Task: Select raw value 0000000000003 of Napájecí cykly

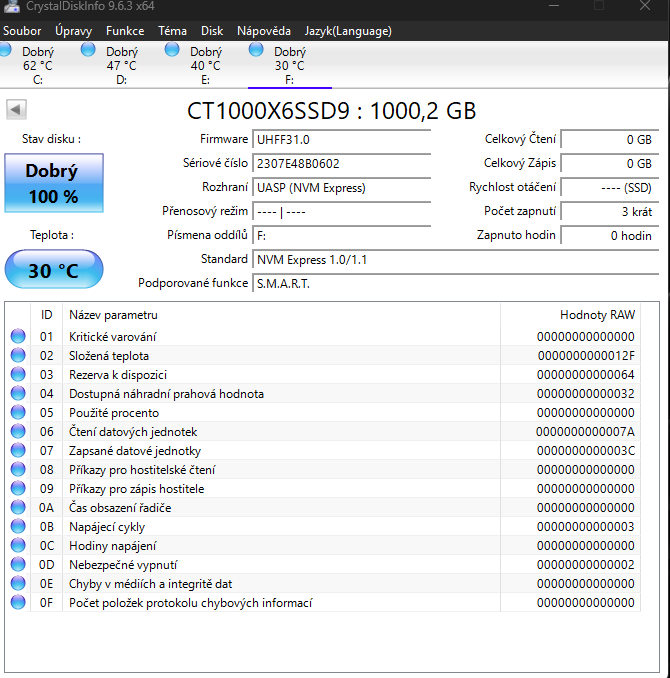Action: click(586, 527)
